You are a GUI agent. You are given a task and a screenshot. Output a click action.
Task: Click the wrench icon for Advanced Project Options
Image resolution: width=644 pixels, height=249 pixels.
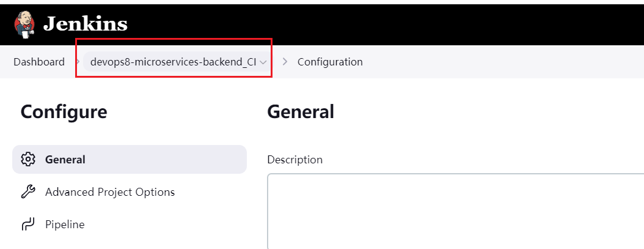(x=28, y=191)
